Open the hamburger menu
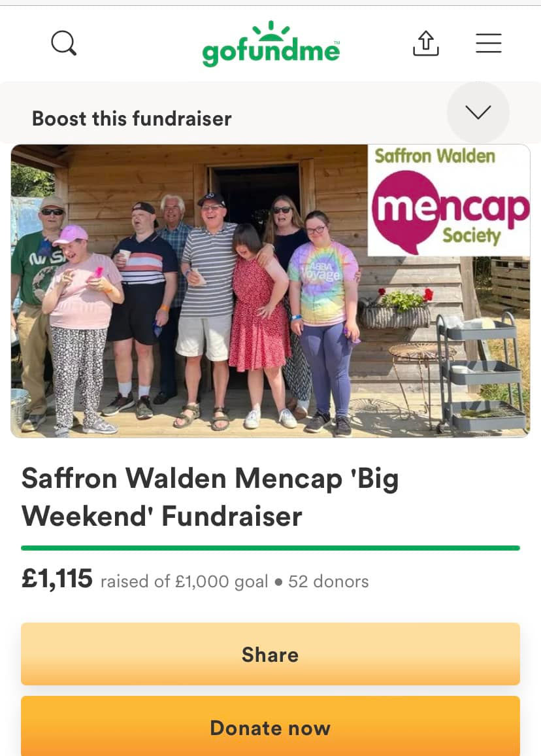The image size is (541, 756). coord(489,43)
